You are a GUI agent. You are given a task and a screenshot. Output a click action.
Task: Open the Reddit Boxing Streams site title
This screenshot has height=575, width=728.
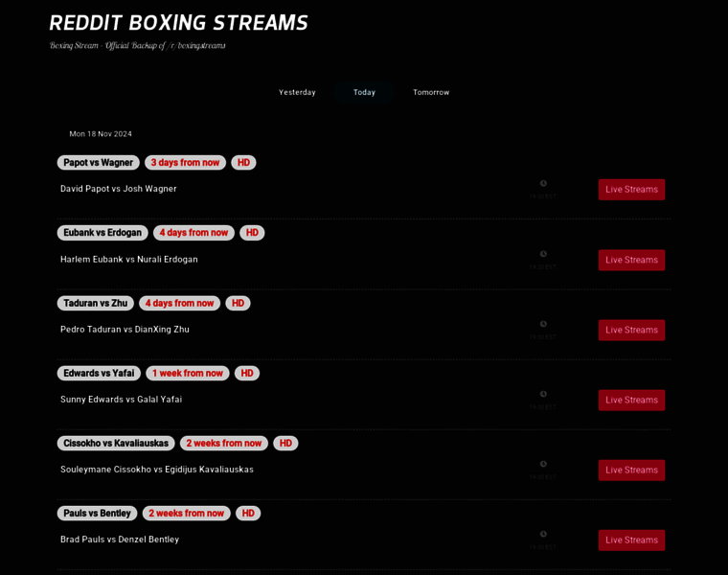[x=178, y=23]
